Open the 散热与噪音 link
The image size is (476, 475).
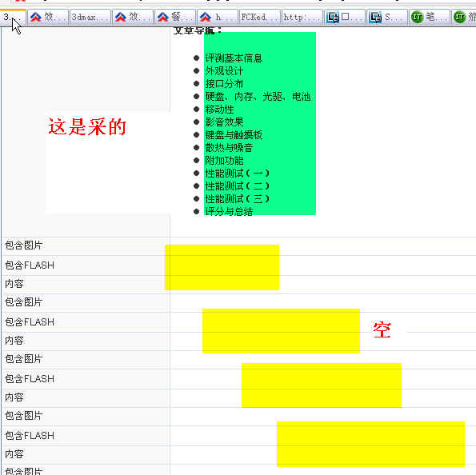229,147
